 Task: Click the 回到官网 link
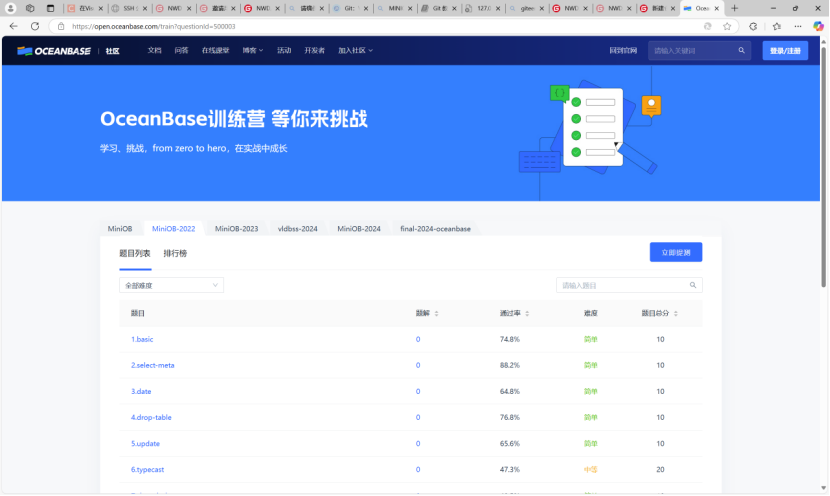[x=623, y=50]
